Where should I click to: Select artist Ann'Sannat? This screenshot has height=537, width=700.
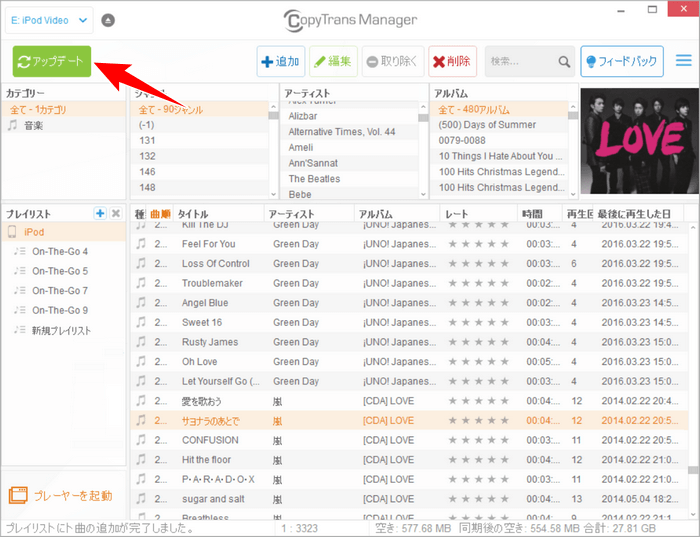[349, 163]
